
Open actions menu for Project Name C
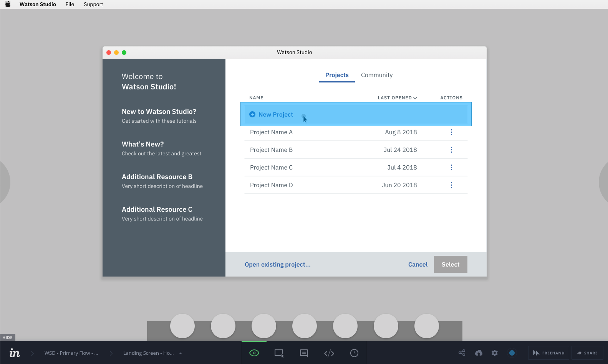coord(451,168)
